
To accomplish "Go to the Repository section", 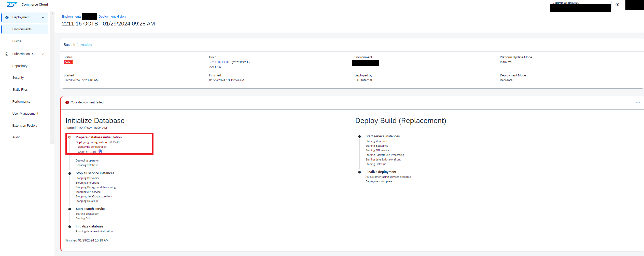I will 20,66.
